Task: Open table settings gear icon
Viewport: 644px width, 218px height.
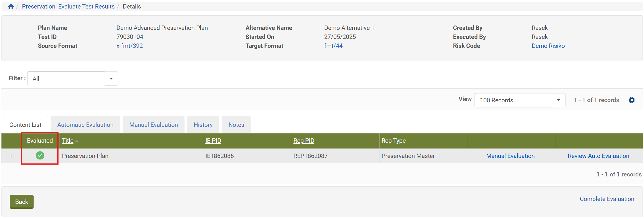Action: click(632, 100)
